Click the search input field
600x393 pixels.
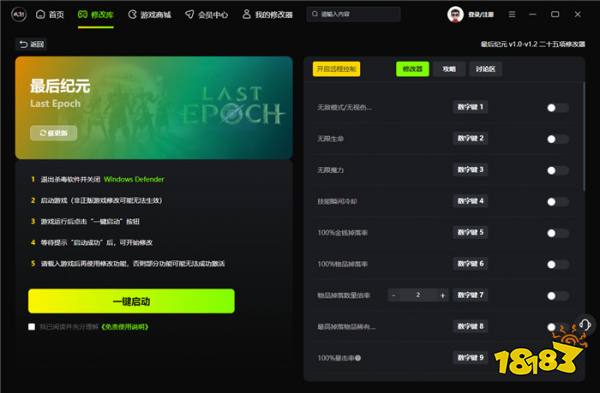[353, 14]
